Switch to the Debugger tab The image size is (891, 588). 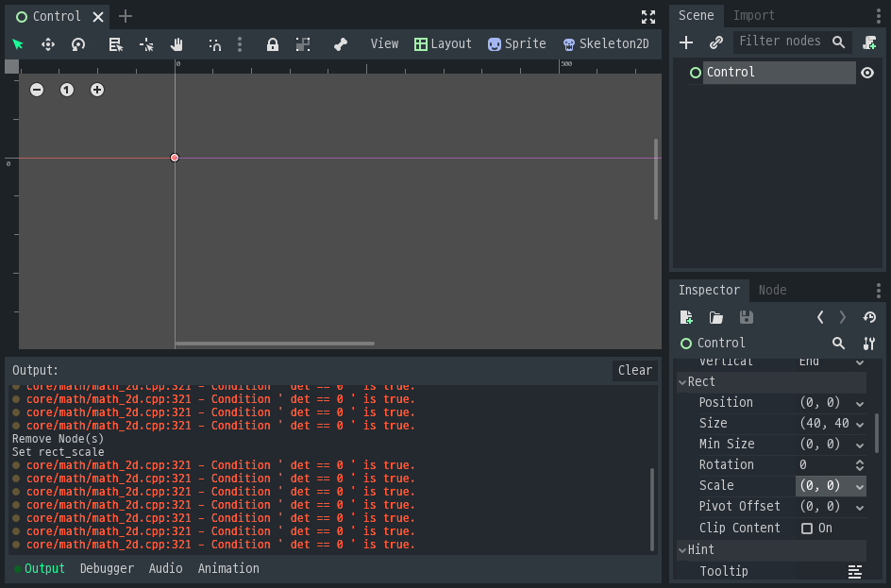coord(106,568)
